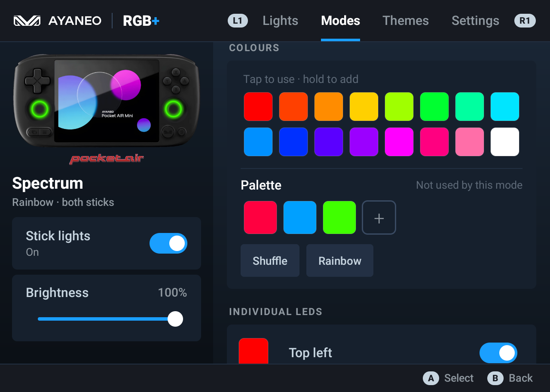This screenshot has width=550, height=392.
Task: Select the red Palette swatch
Action: click(x=260, y=217)
